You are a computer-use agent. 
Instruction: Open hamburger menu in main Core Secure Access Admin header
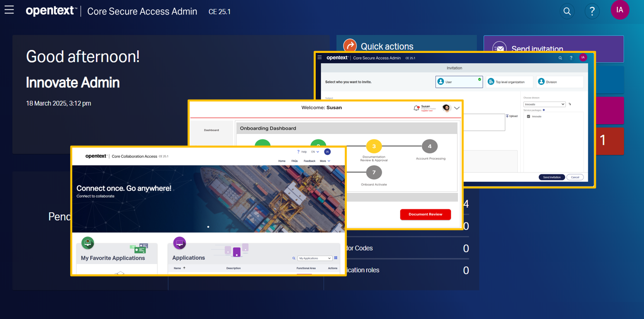pyautogui.click(x=9, y=10)
